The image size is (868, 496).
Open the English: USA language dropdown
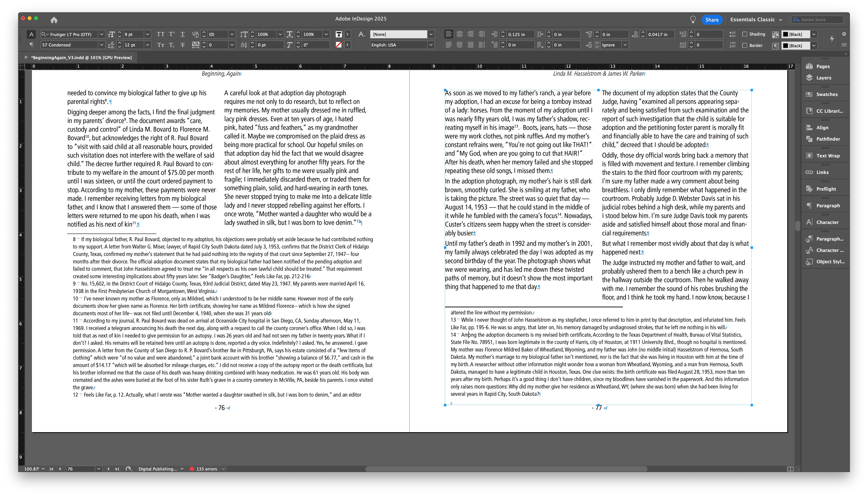click(431, 45)
